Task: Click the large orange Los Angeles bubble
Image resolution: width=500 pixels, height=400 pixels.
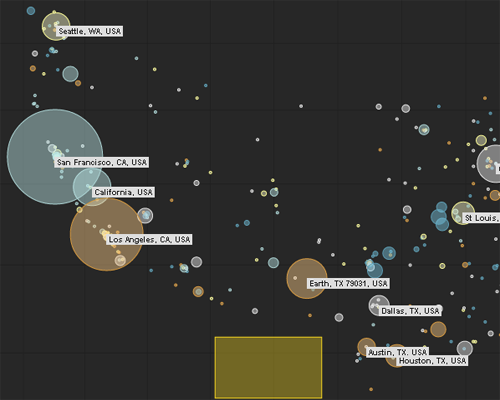Action: pos(107,235)
